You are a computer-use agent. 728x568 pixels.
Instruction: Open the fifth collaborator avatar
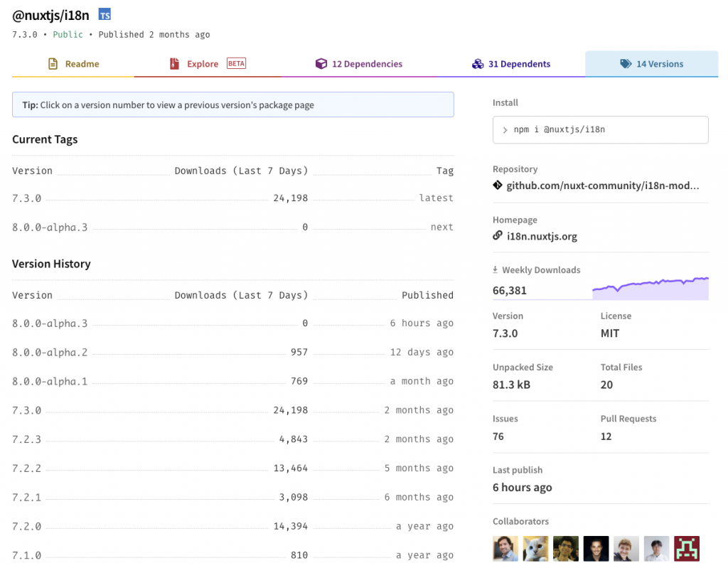pos(626,549)
